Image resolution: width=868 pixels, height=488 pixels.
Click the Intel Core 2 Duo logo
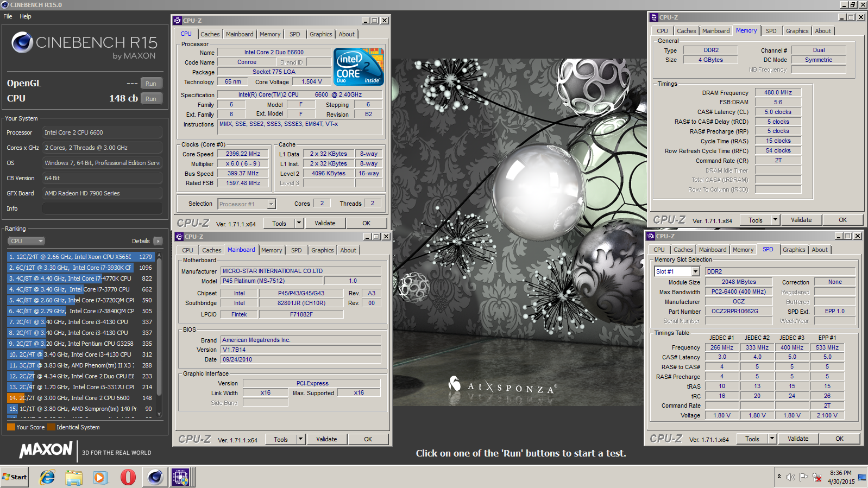[x=358, y=66]
